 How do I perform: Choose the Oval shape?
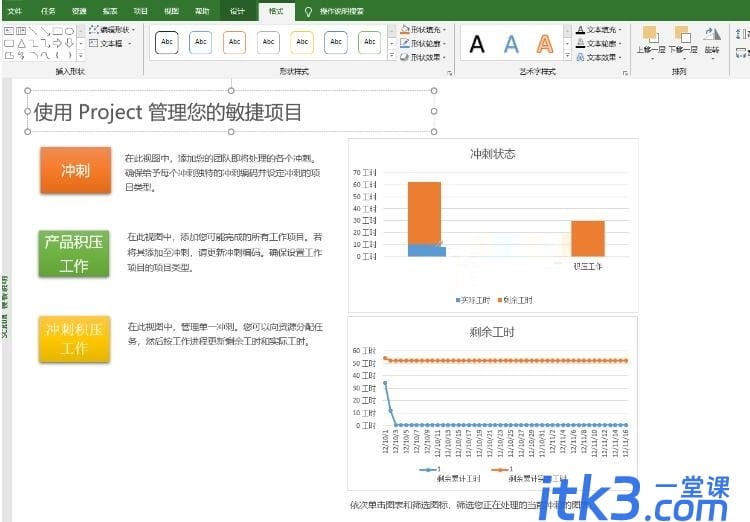69,31
